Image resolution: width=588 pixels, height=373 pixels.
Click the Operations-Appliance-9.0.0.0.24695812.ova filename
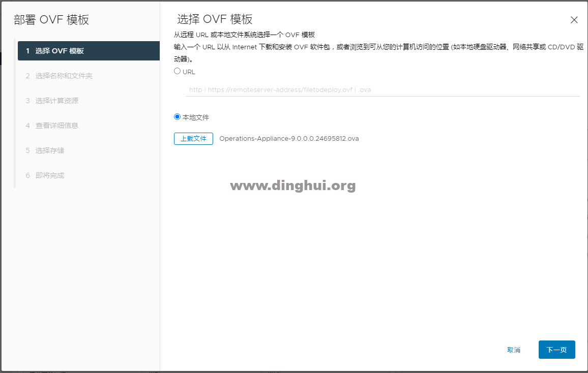(289, 139)
